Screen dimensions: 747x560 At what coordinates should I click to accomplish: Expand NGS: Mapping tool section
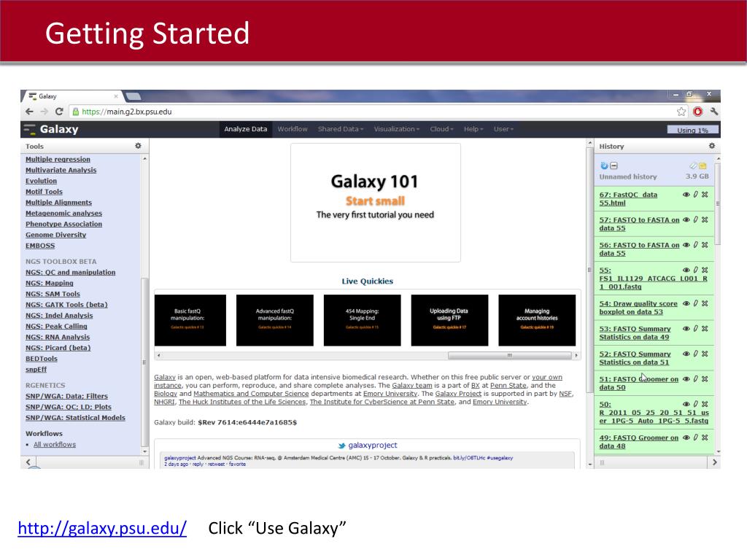click(x=50, y=283)
